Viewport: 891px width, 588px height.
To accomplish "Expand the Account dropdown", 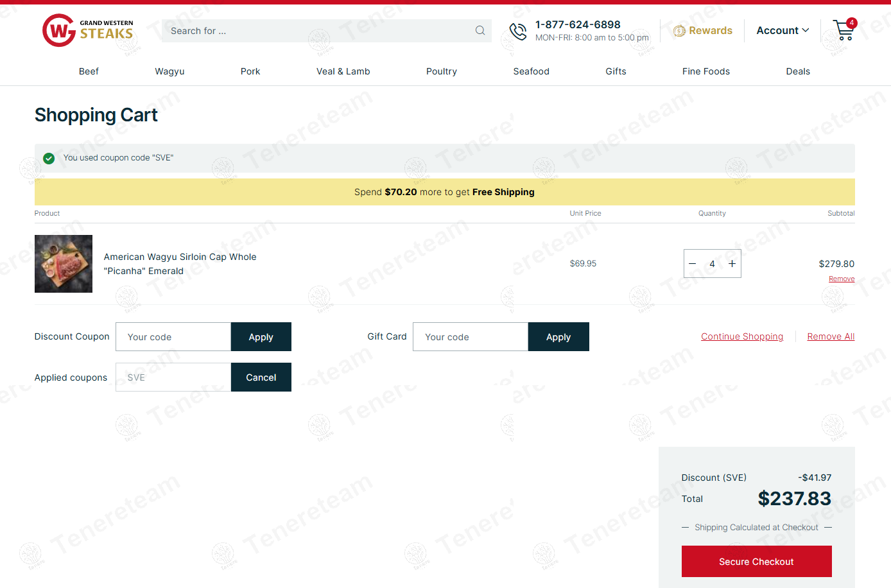I will 783,30.
